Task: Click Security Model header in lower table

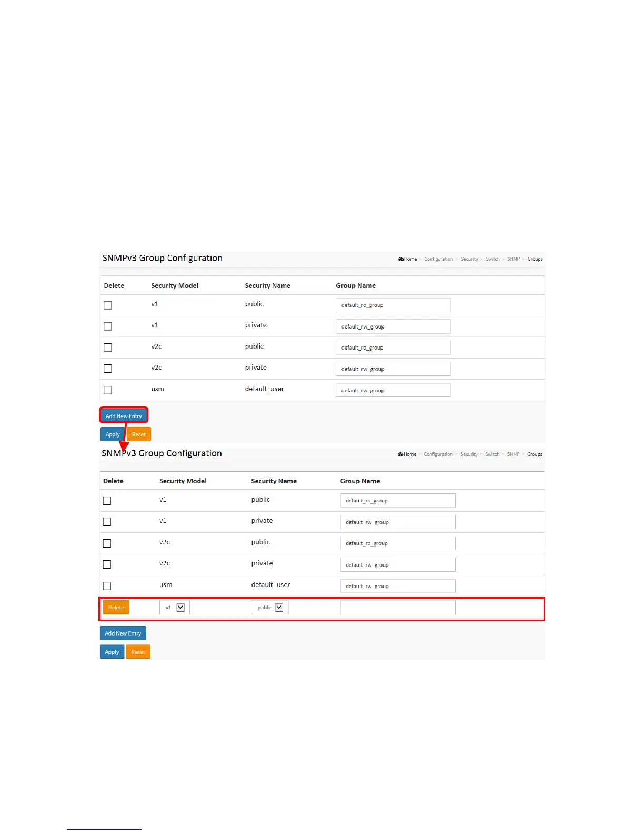Action: point(183,481)
